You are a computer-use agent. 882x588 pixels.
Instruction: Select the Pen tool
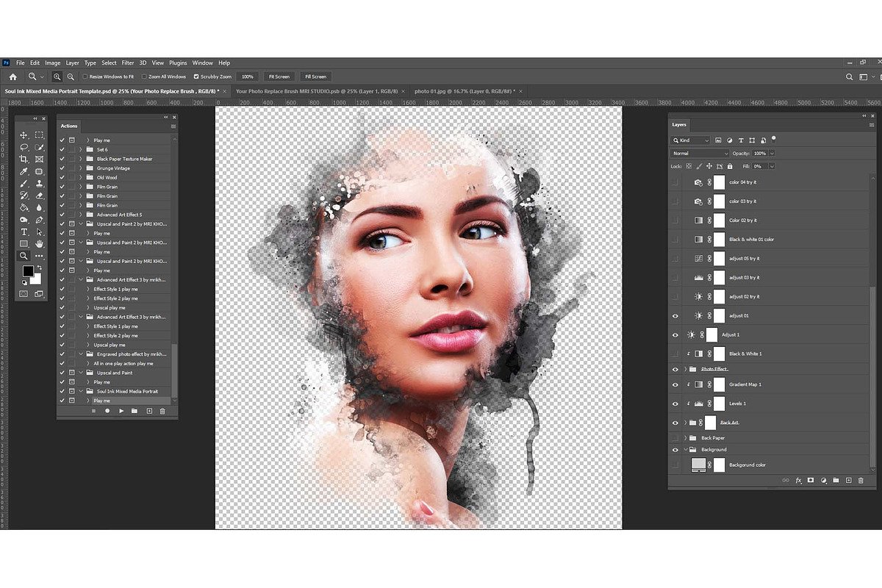pyautogui.click(x=40, y=220)
